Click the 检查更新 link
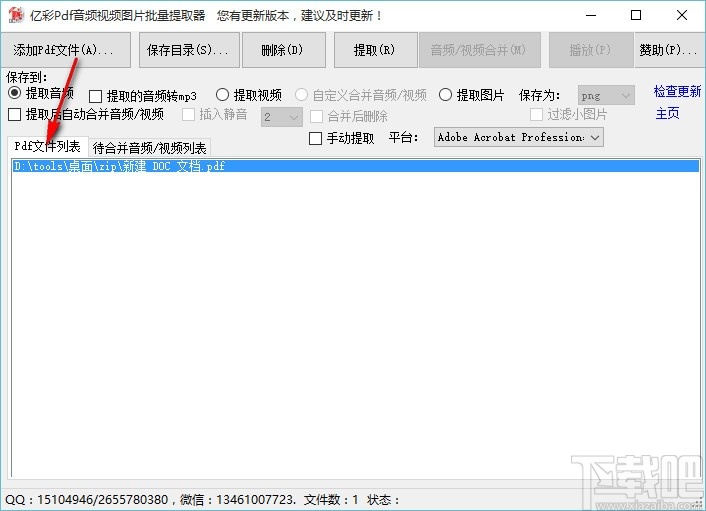This screenshot has width=706, height=511. pyautogui.click(x=677, y=91)
